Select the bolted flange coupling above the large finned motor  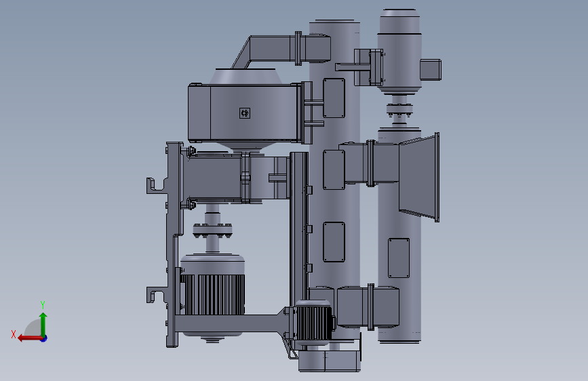coord(213,230)
